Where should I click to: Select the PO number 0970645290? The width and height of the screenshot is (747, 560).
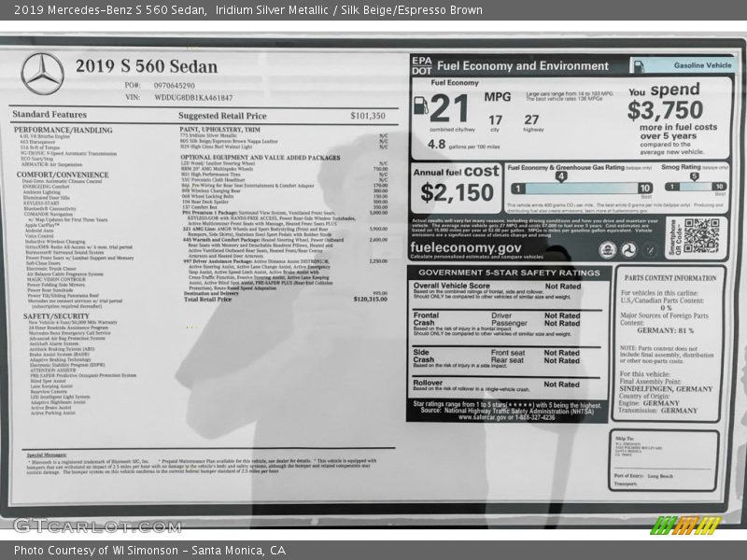click(174, 86)
